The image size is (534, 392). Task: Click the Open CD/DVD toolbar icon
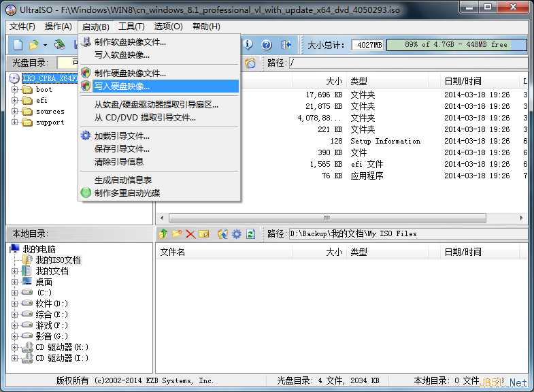click(x=60, y=44)
